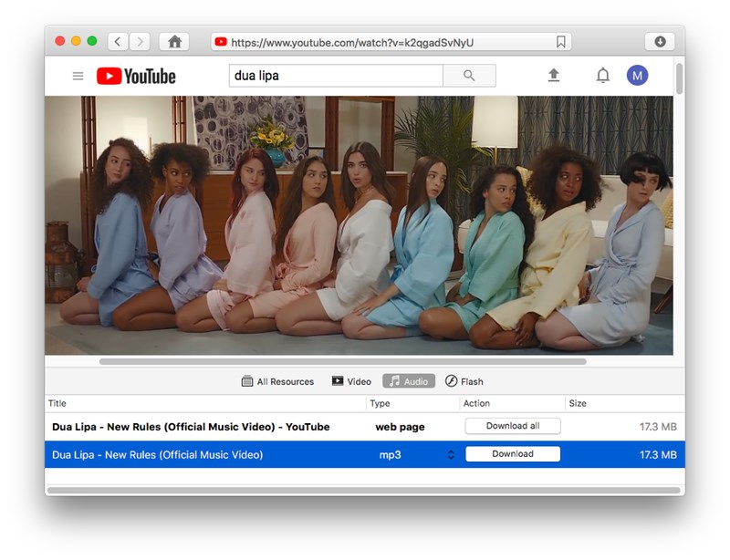Click the video player frame
Image resolution: width=730 pixels, height=560 pixels.
tap(359, 225)
